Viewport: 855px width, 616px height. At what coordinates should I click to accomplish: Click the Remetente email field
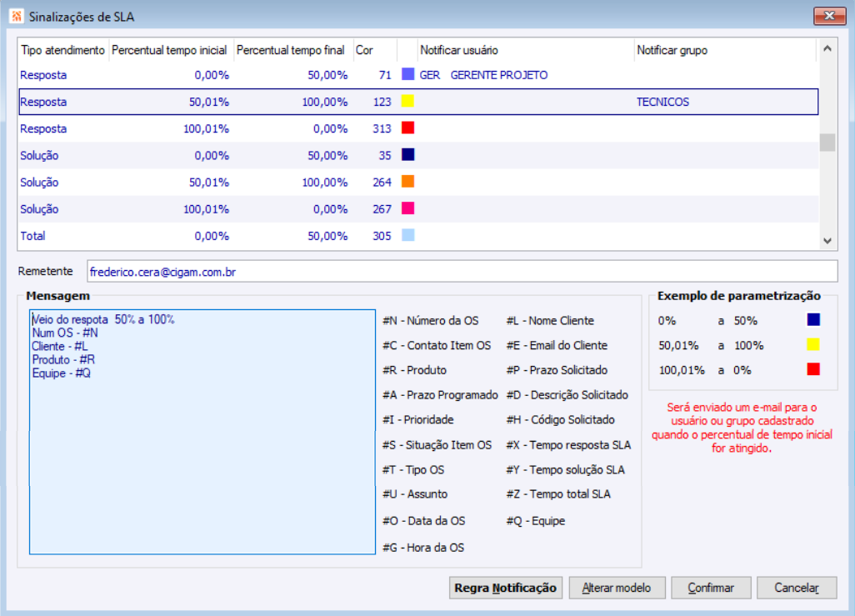coord(462,272)
